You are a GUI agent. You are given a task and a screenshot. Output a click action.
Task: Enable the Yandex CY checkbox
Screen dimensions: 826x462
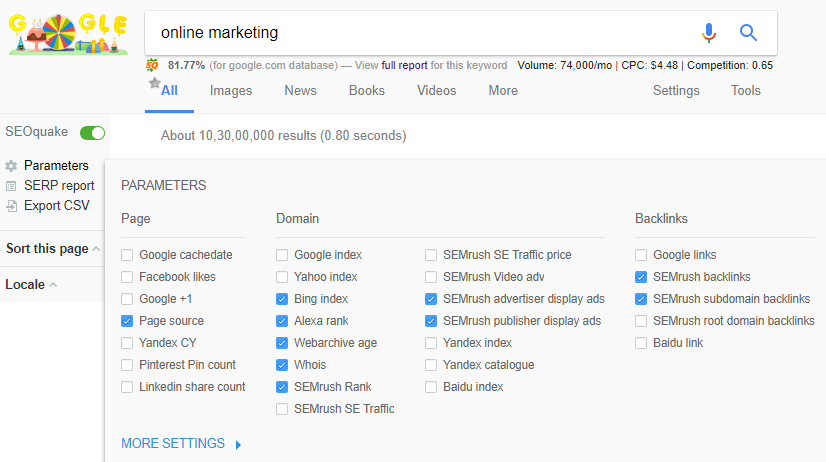pyautogui.click(x=127, y=343)
